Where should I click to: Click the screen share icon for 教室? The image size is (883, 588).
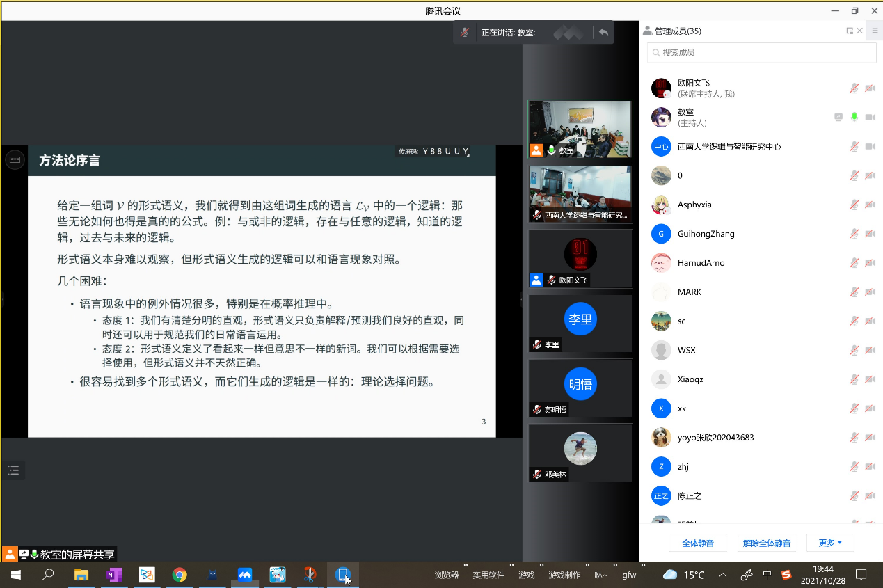(838, 118)
